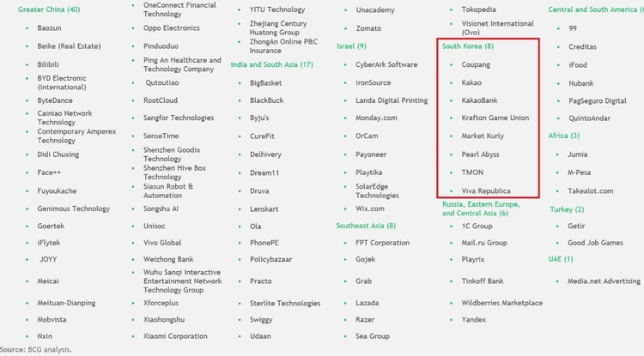Select the PagSeguro Digital entry
This screenshot has width=644, height=356.
click(597, 100)
